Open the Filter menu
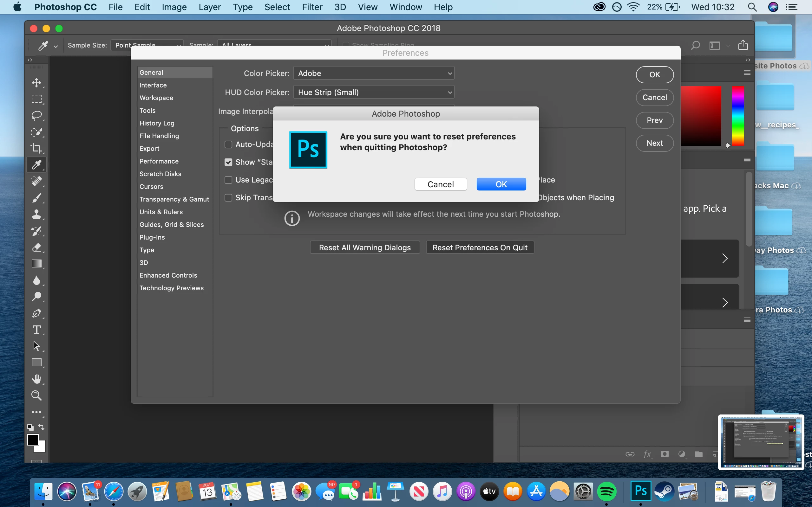Screen dimensions: 812x507 (312, 7)
